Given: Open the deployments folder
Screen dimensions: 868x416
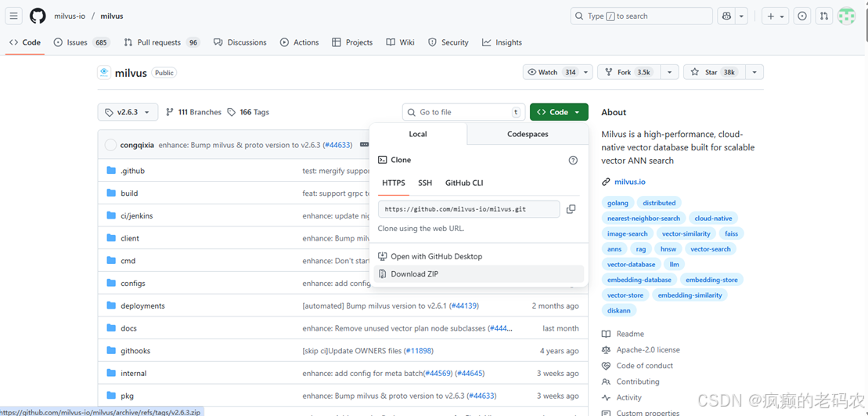Looking at the screenshot, I should click(142, 306).
